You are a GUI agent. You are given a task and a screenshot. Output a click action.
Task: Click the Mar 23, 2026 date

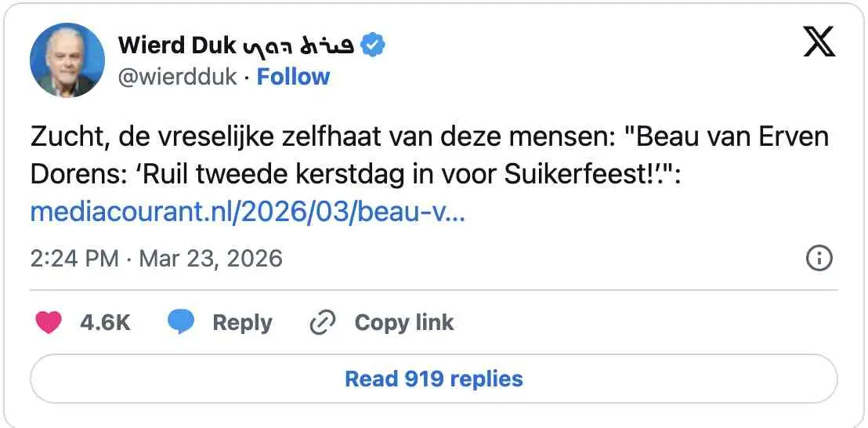coord(210,258)
